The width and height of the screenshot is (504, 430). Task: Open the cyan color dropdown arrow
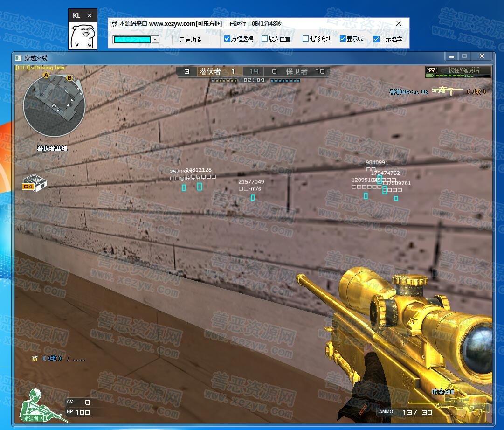pos(155,40)
